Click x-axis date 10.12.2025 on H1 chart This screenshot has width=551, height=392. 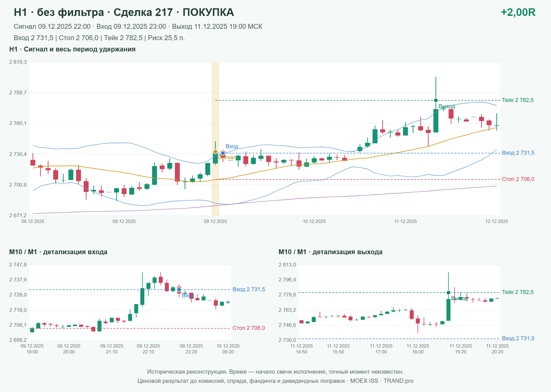314,221
